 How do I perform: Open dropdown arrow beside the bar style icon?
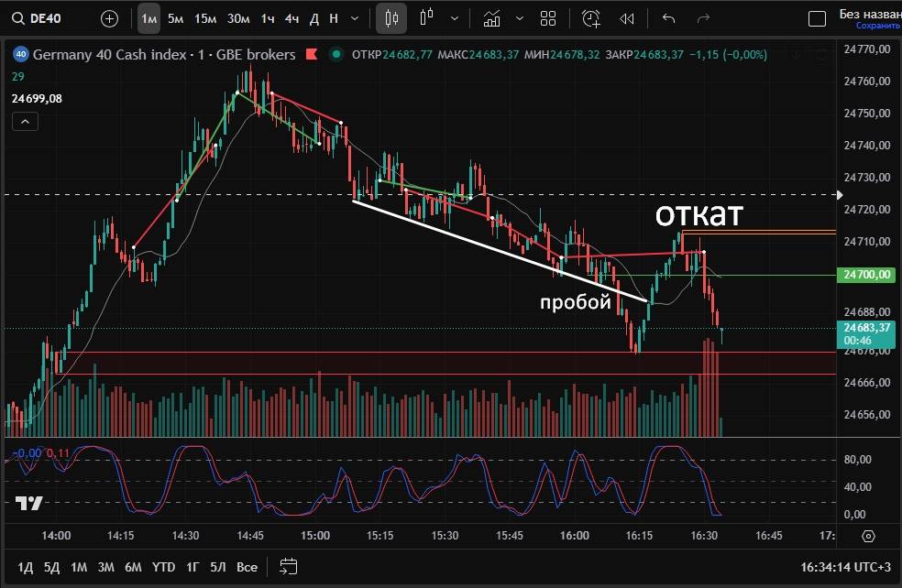pos(454,18)
